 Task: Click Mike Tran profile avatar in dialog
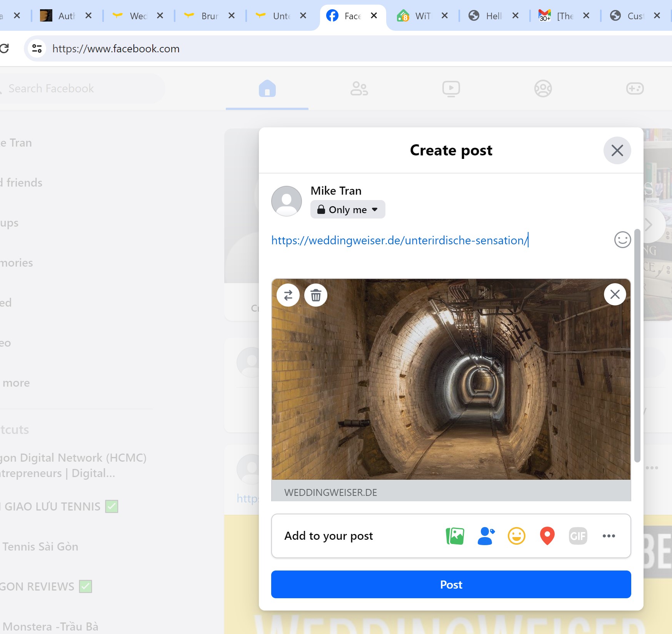pos(287,201)
